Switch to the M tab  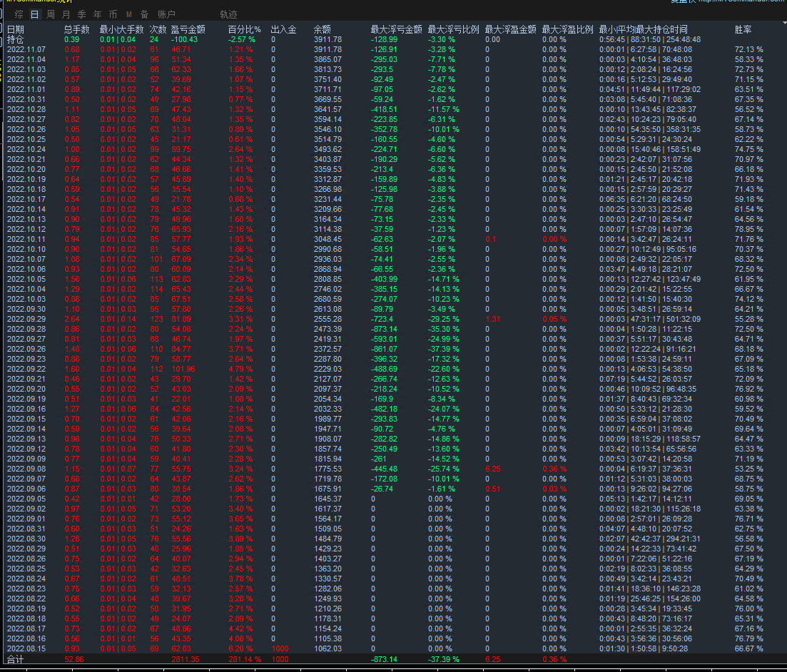[129, 14]
